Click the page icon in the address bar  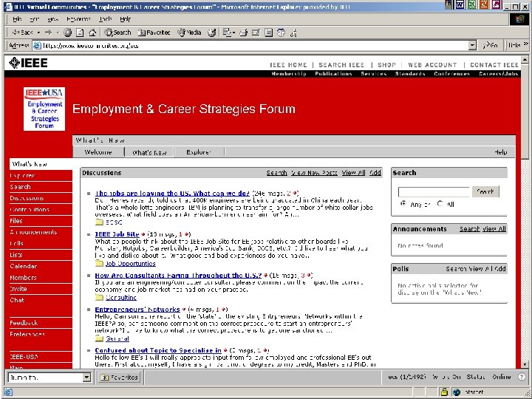point(37,46)
